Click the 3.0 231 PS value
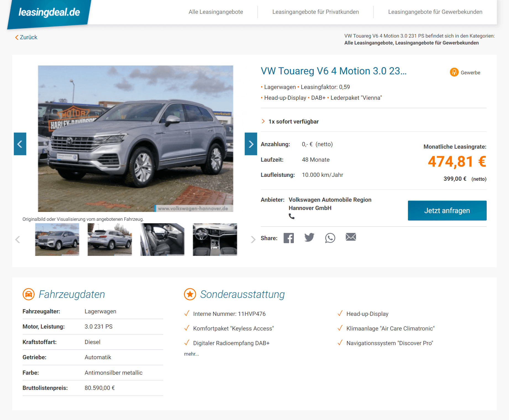Screen dimensions: 509x420 click(x=99, y=327)
